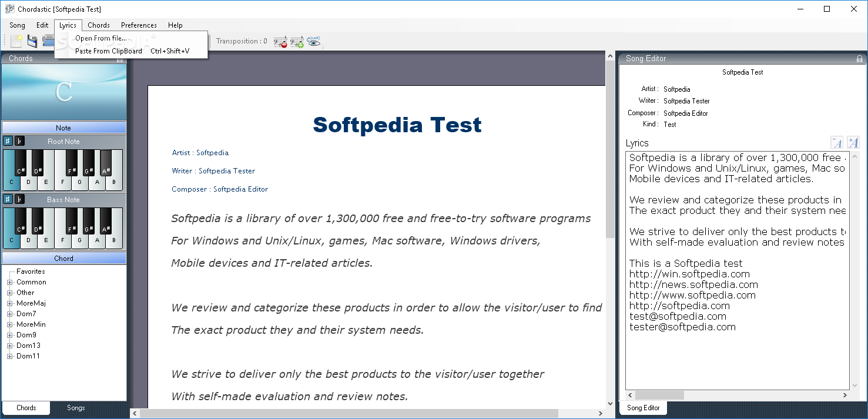Select F# on the Root Note keyboard
This screenshot has height=419, width=868.
pyautogui.click(x=72, y=163)
